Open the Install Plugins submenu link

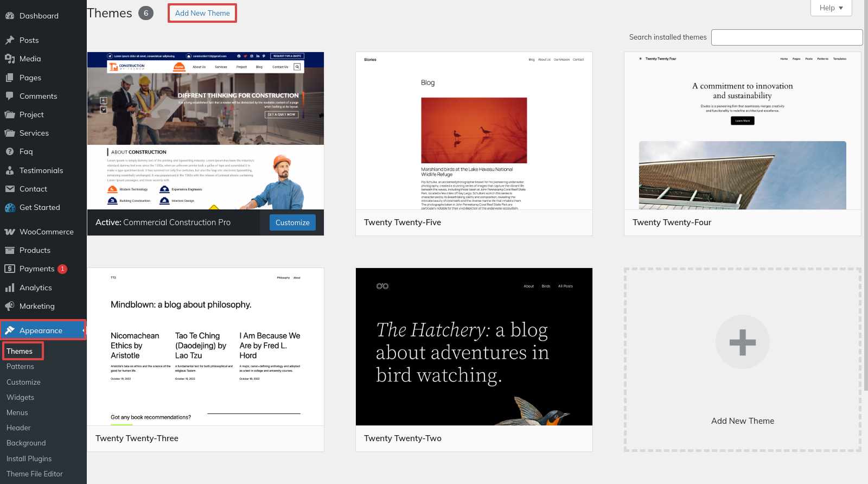click(29, 458)
